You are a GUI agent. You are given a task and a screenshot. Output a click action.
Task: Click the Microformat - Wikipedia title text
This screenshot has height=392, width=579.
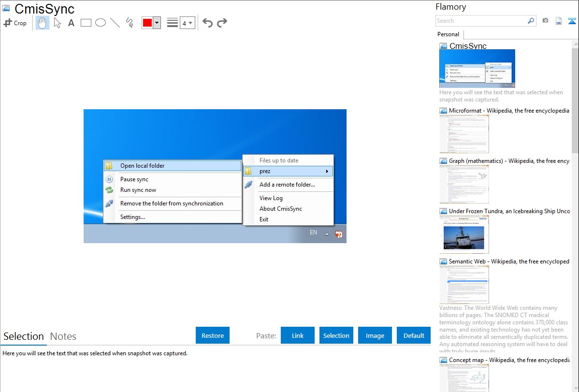(x=509, y=111)
